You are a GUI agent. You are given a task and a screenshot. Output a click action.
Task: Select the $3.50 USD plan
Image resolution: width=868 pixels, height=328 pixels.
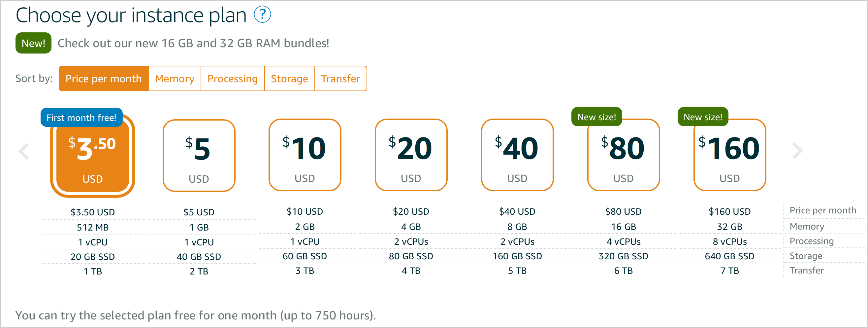tap(93, 156)
